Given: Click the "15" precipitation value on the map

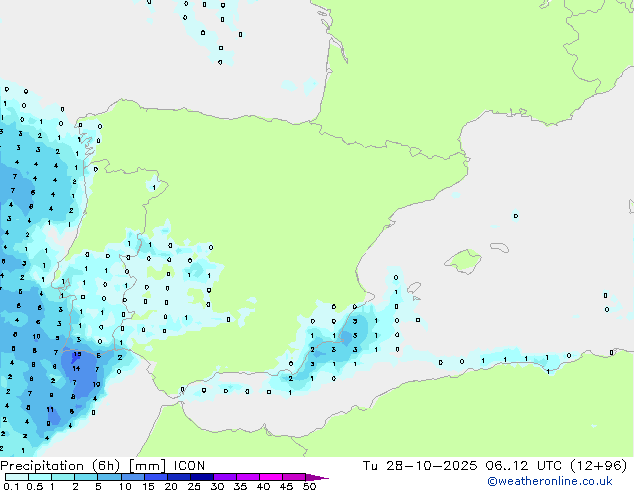Looking at the screenshot, I should pyautogui.click(x=76, y=355).
